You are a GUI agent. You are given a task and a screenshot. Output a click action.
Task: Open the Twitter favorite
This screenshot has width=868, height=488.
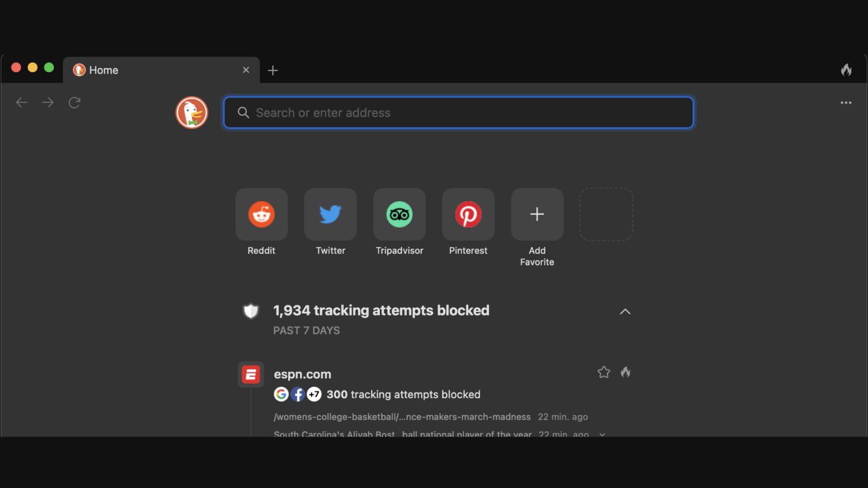coord(330,215)
